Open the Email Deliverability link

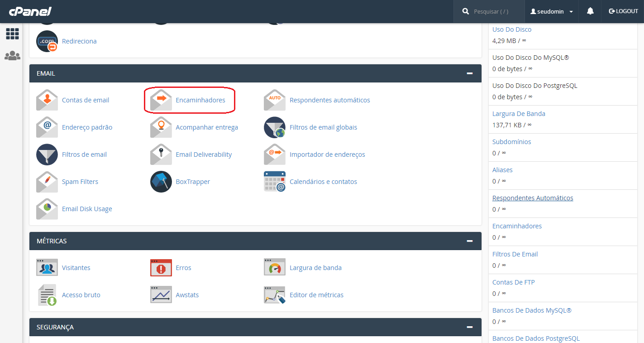click(204, 155)
